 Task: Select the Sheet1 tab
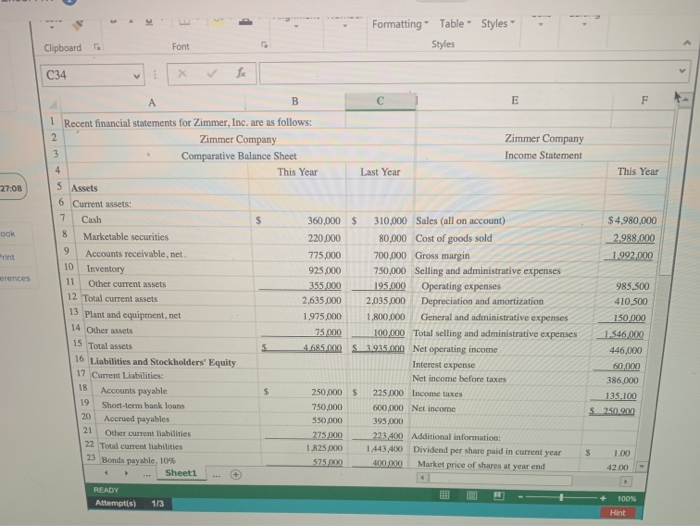pos(181,473)
